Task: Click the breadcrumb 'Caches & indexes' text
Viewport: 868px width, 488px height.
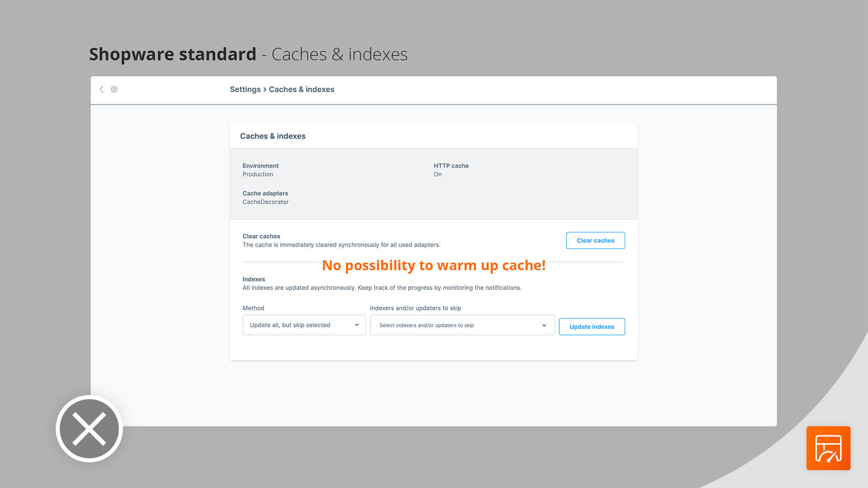Action: (x=302, y=89)
